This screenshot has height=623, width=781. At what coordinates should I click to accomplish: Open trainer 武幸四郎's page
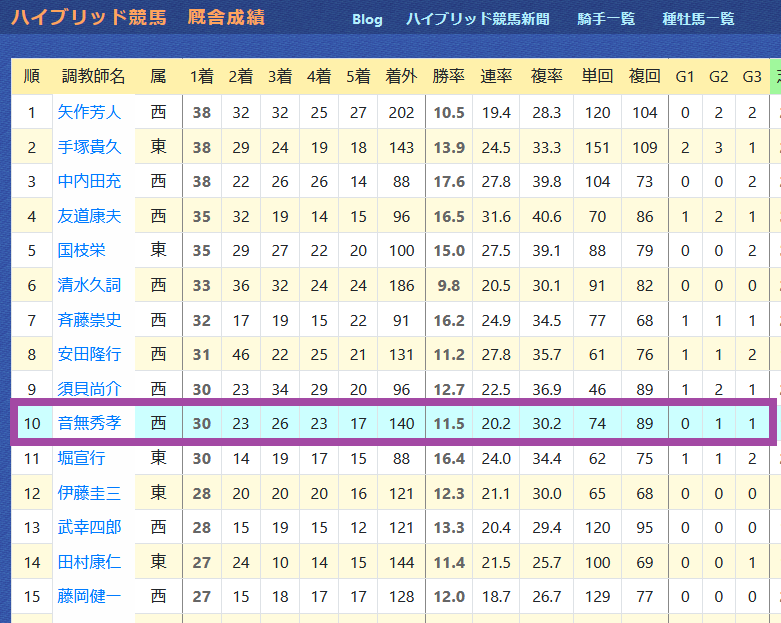click(89, 527)
